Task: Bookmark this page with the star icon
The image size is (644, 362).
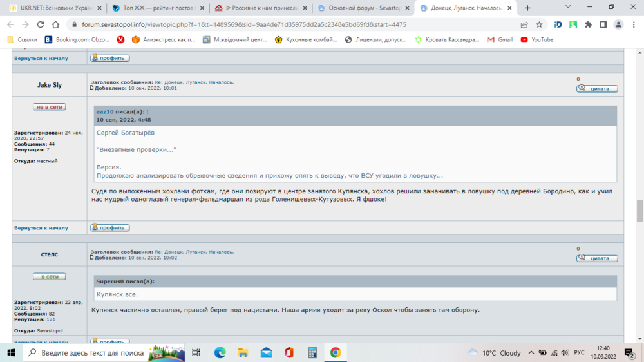Action: (x=539, y=24)
